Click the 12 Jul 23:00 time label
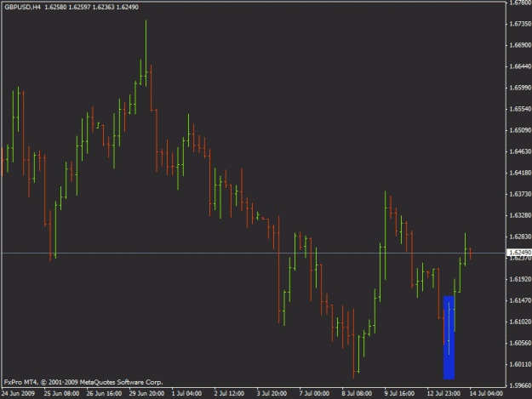The height and width of the screenshot is (399, 532). [443, 394]
